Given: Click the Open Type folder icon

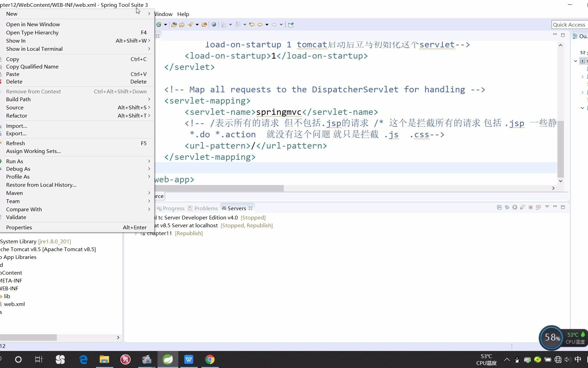Looking at the screenshot, I should point(174,25).
